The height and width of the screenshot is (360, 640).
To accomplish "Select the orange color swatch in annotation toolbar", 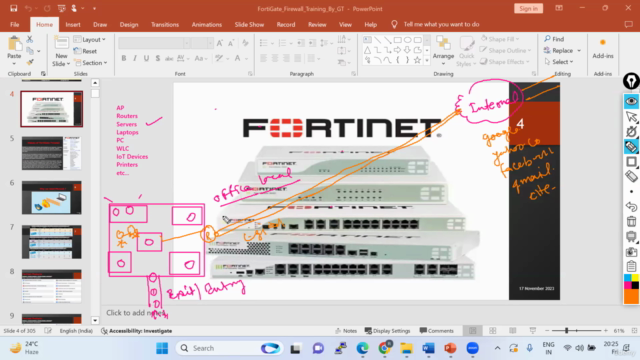I will (x=631, y=297).
